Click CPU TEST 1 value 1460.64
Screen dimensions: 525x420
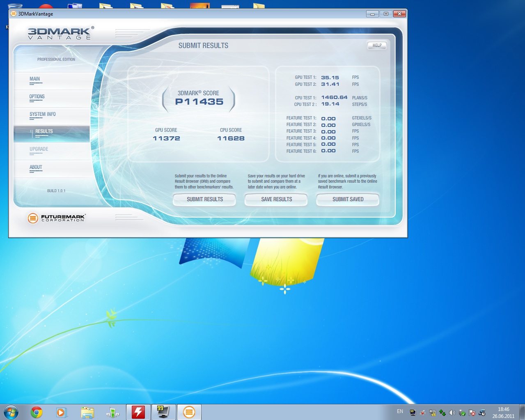point(334,97)
